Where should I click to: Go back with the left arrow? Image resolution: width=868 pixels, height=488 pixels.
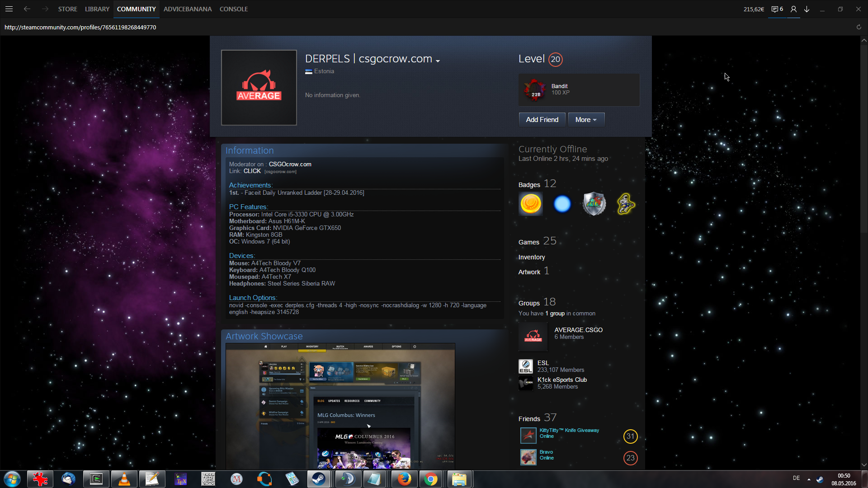27,9
